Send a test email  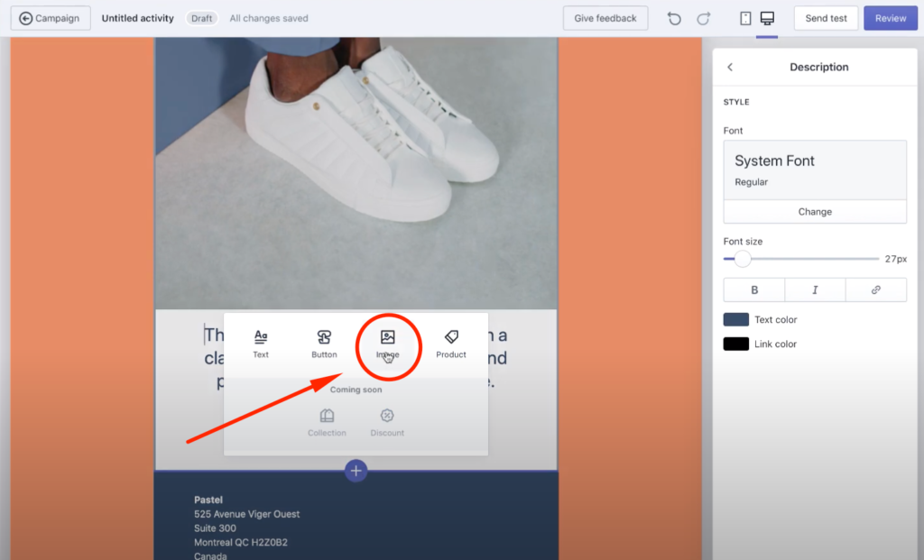click(x=826, y=18)
